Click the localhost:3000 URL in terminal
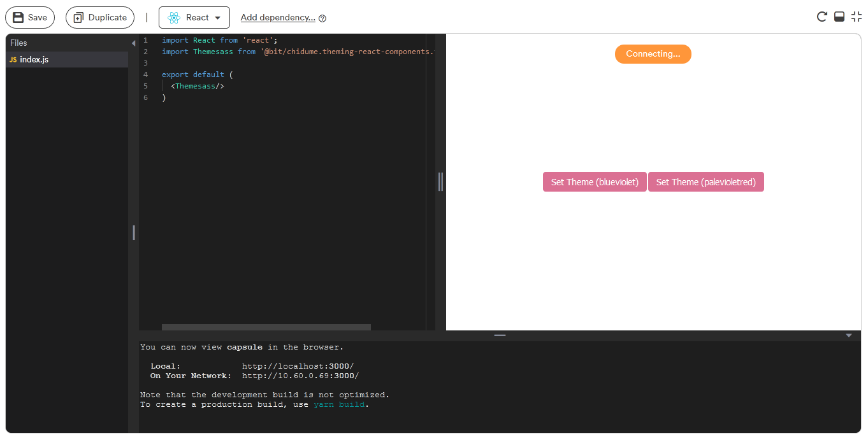This screenshot has width=868, height=438. pyautogui.click(x=298, y=365)
